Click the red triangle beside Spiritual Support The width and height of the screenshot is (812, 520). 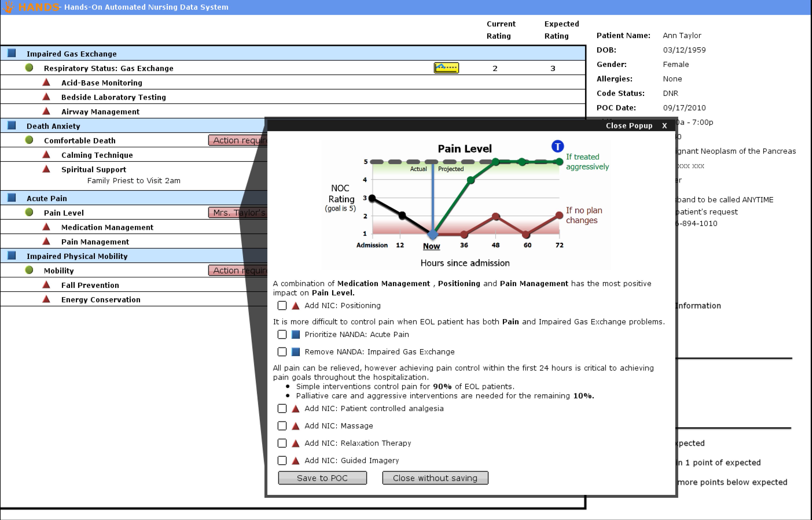click(47, 169)
